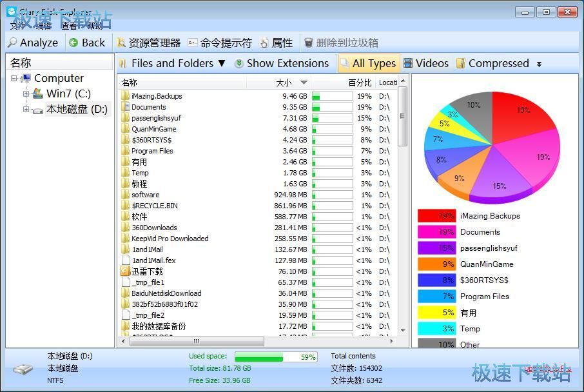Click 382bf52b6883f01f02 folder icon
Image resolution: width=584 pixels, height=392 pixels.
(126, 304)
